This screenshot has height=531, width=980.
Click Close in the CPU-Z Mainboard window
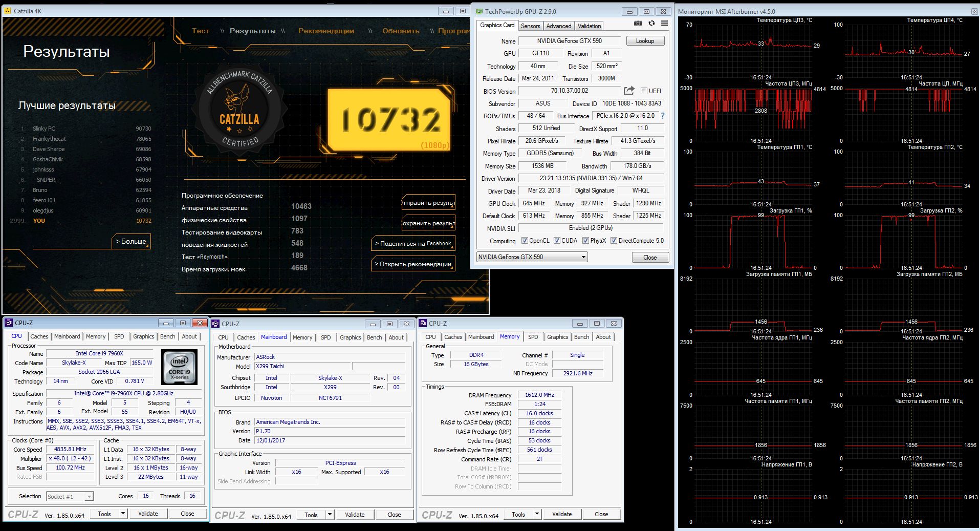[x=394, y=515]
